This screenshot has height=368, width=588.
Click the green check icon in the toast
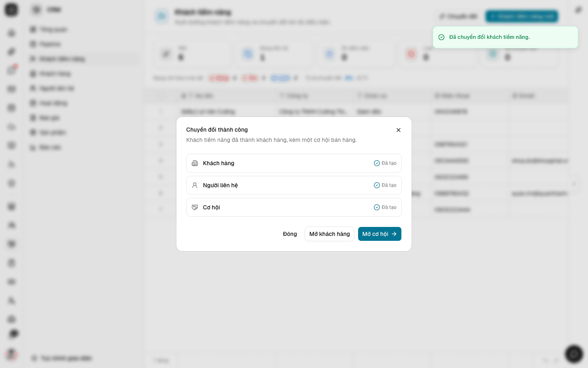(x=441, y=37)
